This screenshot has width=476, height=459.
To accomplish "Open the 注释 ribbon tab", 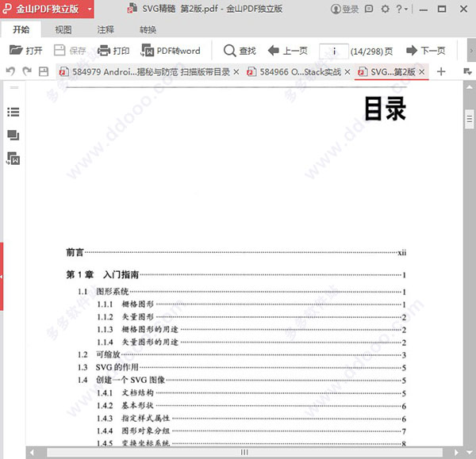I will pos(106,29).
